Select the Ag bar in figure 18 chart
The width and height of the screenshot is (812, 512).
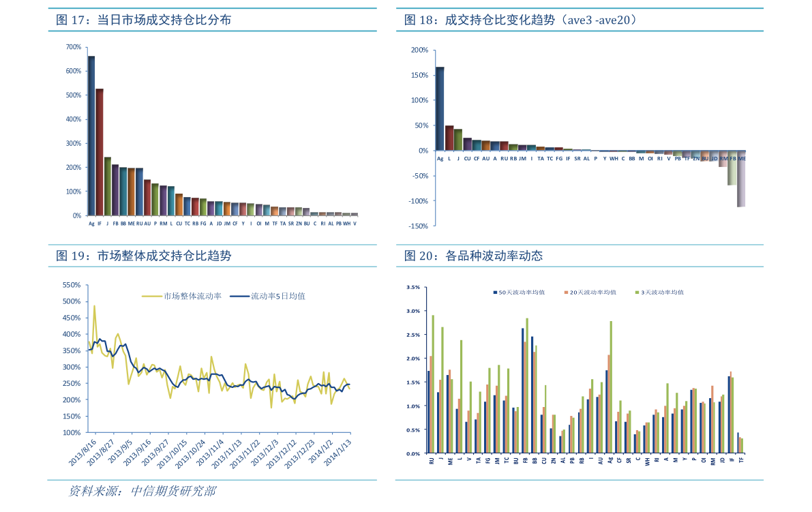click(440, 108)
